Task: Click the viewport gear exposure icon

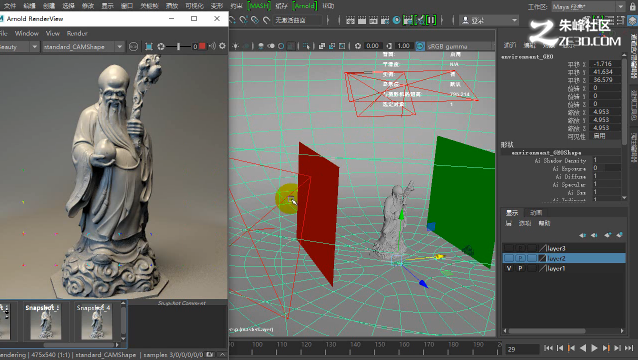Action: tap(358, 46)
